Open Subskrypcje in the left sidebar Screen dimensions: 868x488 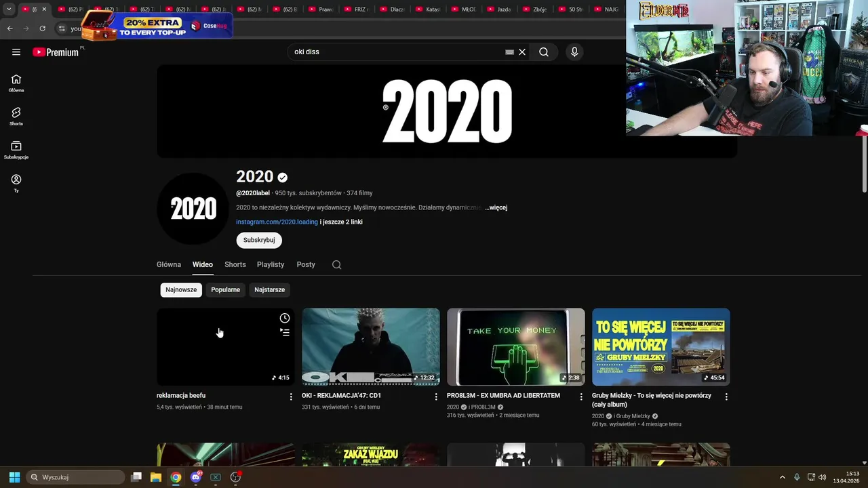16,150
